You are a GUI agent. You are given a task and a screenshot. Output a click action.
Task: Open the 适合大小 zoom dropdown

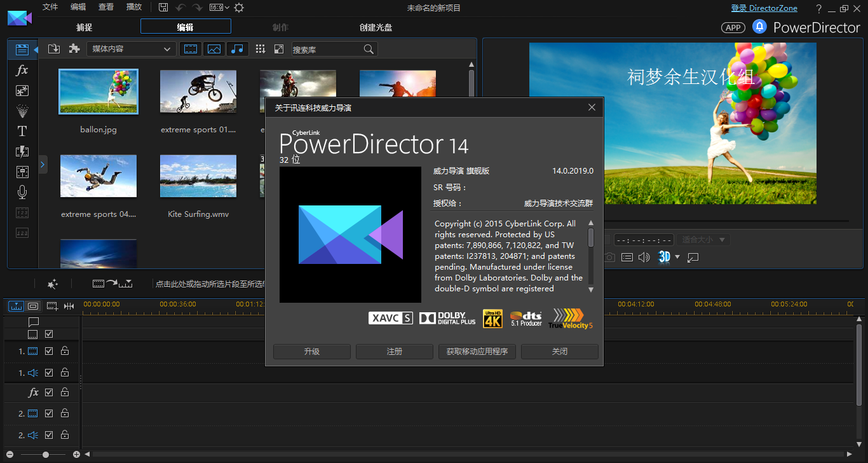pyautogui.click(x=703, y=240)
